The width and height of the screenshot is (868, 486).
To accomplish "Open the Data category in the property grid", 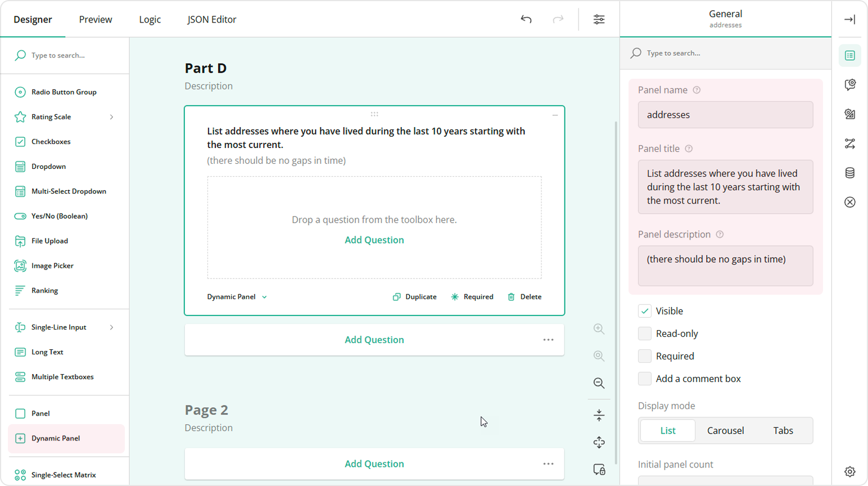I will [850, 173].
